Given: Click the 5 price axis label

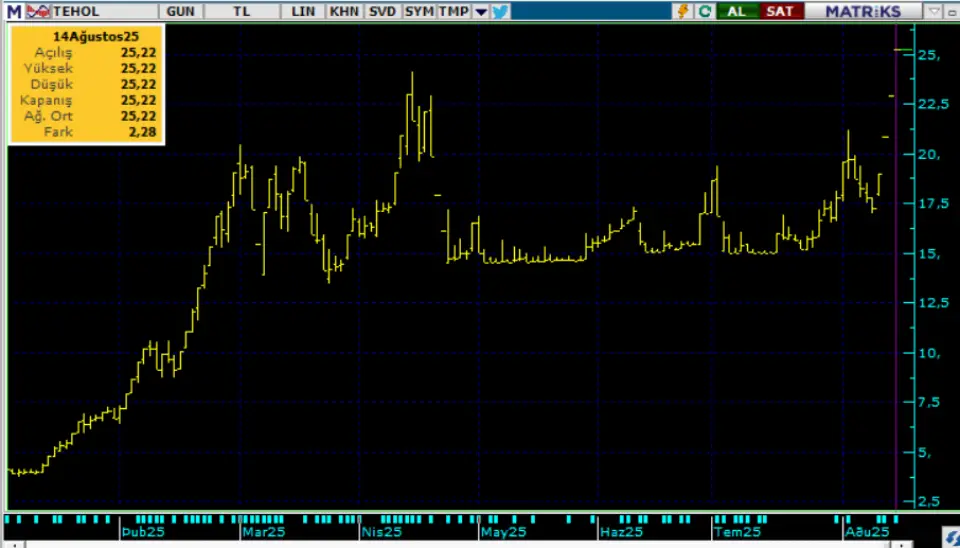Looking at the screenshot, I should click(x=925, y=453).
